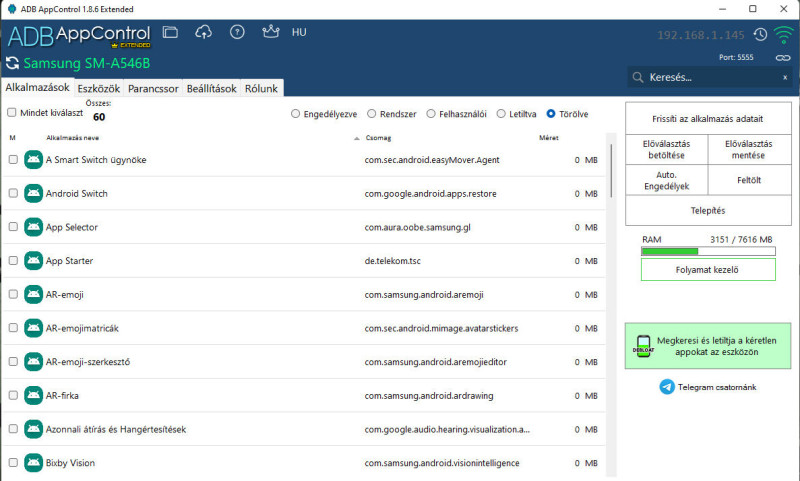Click the Wi-Fi connection icon
The height and width of the screenshot is (481, 800).
(783, 35)
